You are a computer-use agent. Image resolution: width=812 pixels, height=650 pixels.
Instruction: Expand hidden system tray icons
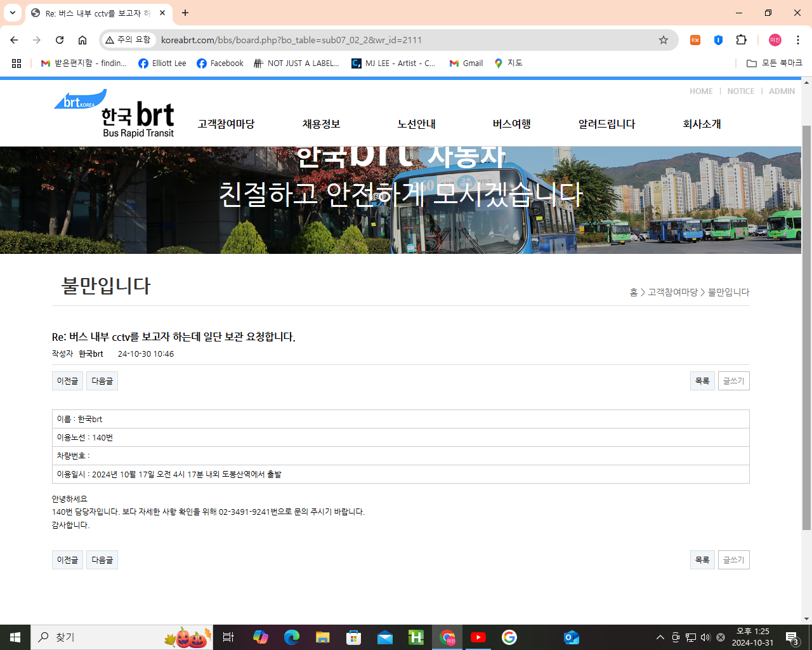(660, 637)
